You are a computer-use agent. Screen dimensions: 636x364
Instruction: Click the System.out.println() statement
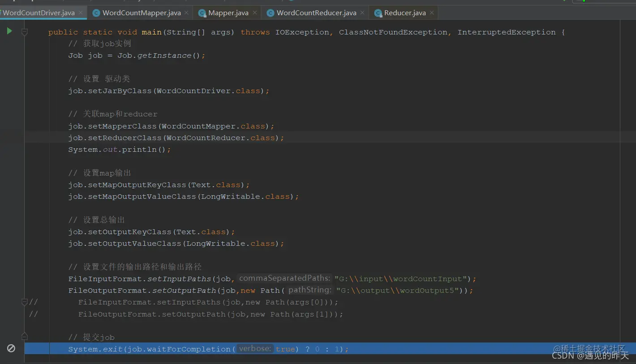tap(120, 150)
